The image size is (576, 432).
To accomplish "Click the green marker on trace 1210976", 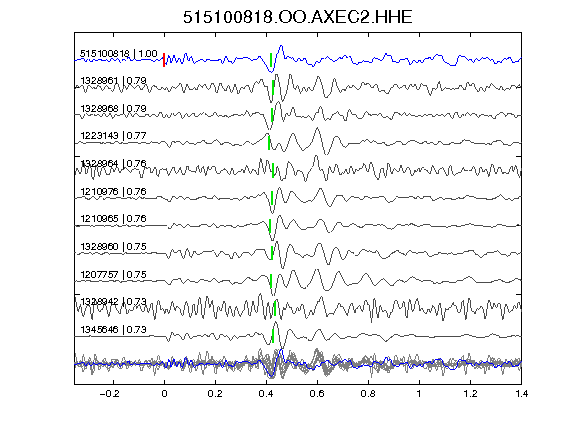I will [272, 198].
